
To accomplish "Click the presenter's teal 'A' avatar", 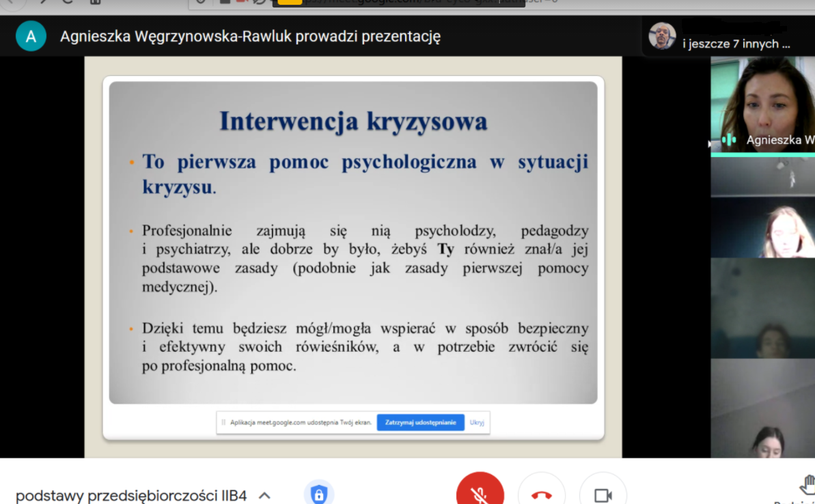I will (31, 36).
